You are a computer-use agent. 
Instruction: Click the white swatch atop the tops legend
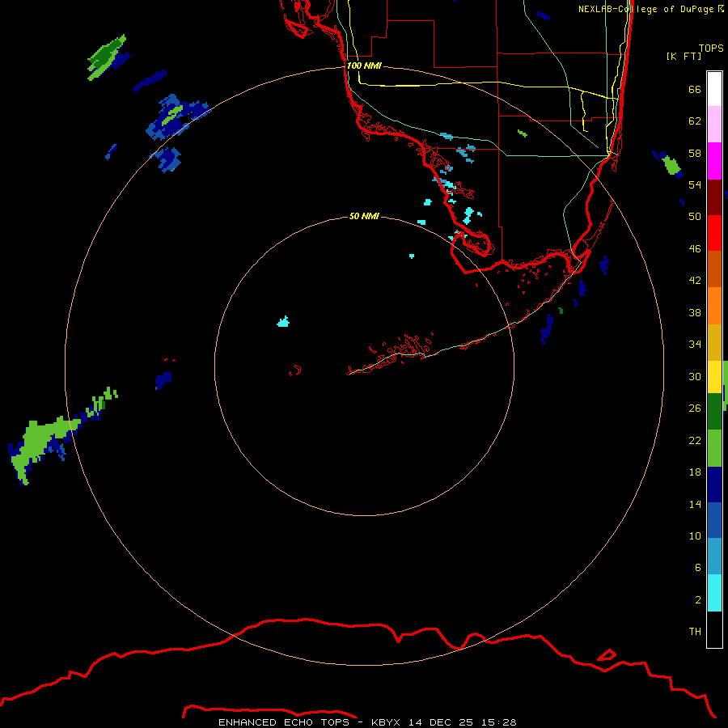tap(714, 89)
